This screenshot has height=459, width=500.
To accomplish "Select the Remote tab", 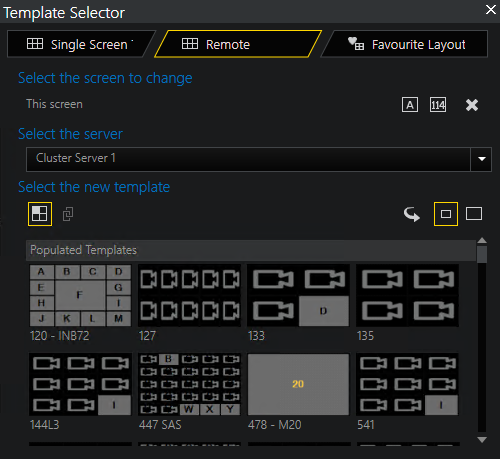I will pos(238,44).
